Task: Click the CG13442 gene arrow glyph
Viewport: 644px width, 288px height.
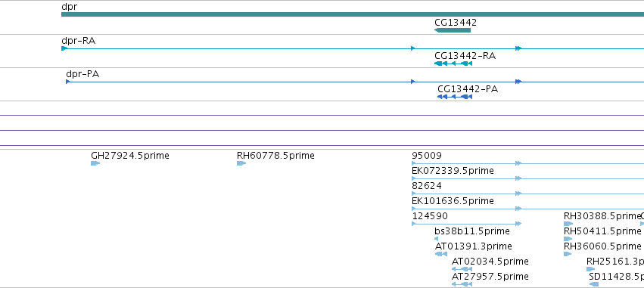Action: click(x=453, y=30)
